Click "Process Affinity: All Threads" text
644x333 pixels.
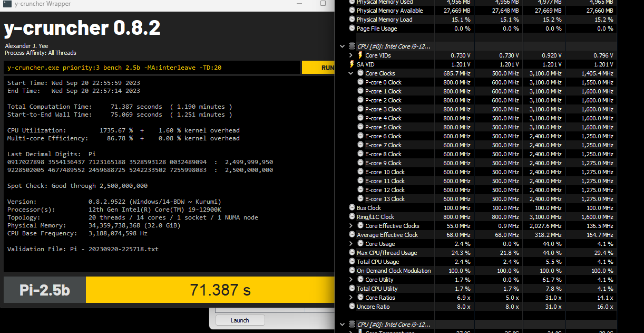coord(41,53)
